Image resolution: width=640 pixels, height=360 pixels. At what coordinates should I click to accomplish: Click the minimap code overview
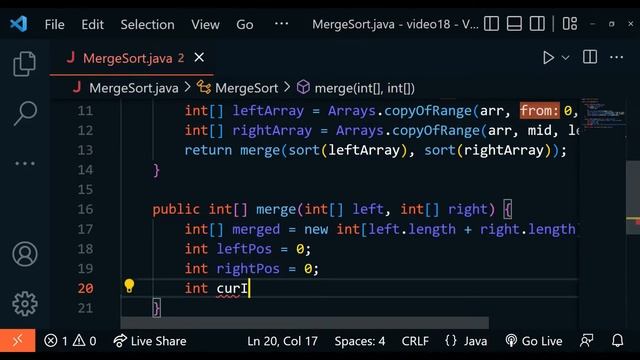[x=602, y=113]
